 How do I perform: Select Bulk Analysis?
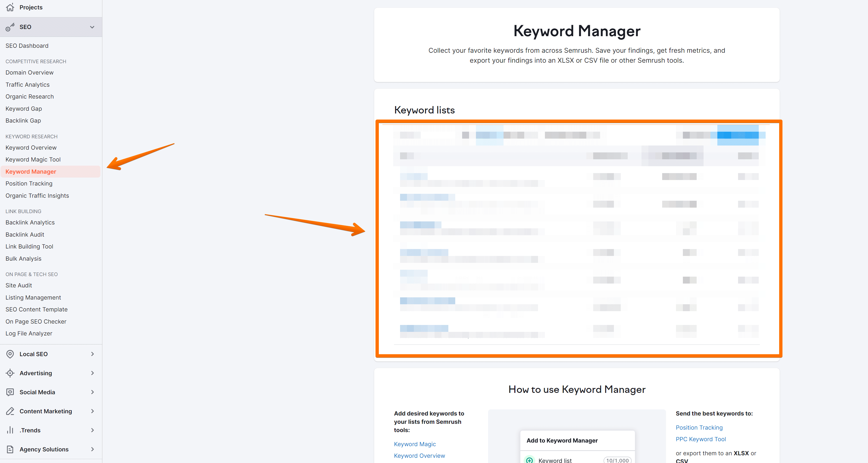pyautogui.click(x=23, y=259)
